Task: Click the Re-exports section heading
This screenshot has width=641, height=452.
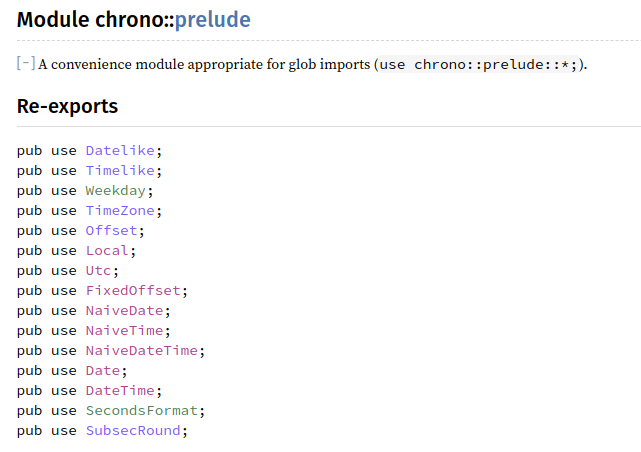Action: (67, 107)
